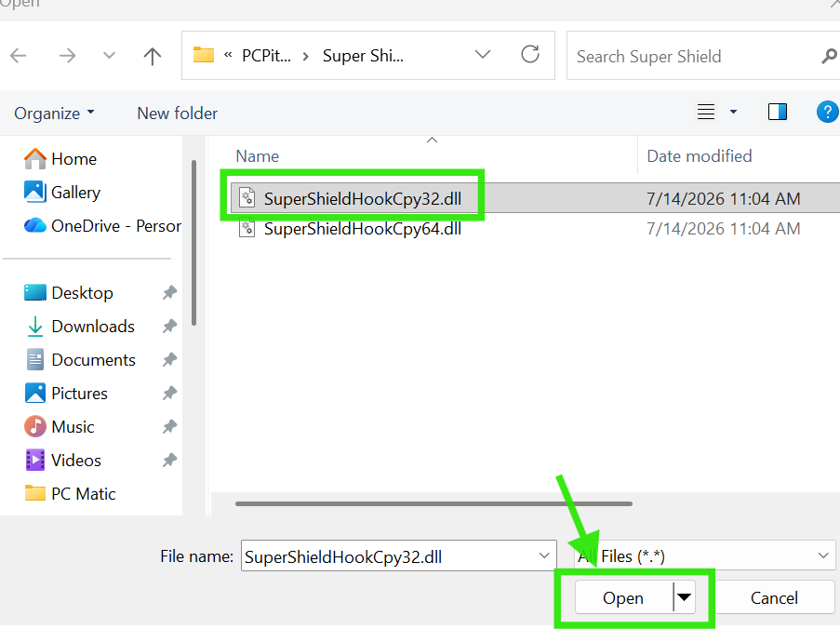This screenshot has height=629, width=840.
Task: Go to Home in navigation pane
Action: tap(60, 158)
